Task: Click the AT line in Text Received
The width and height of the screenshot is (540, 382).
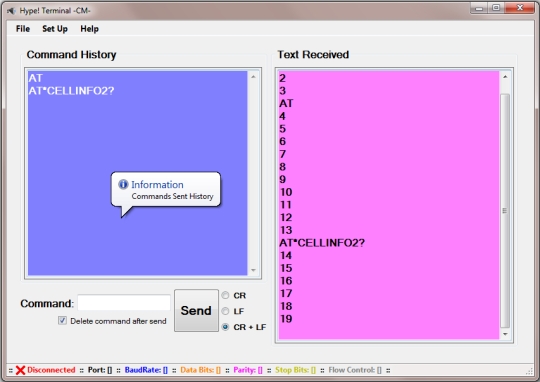Action: point(286,103)
